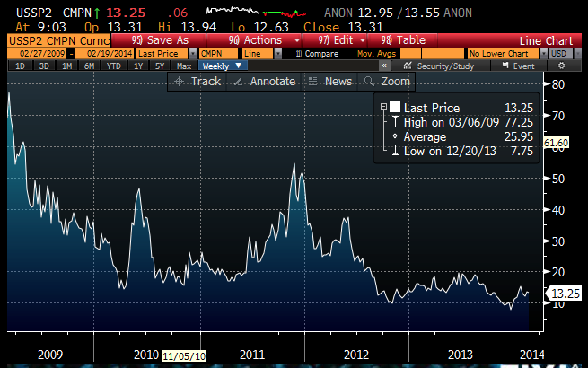The width and height of the screenshot is (588, 368).
Task: Click the 95) Save As button
Action: click(x=160, y=40)
